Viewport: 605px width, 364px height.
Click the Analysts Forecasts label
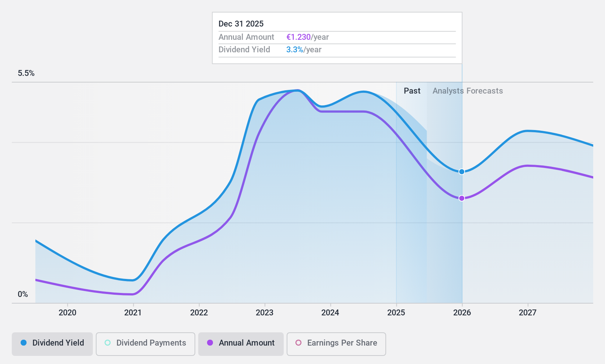pos(468,91)
